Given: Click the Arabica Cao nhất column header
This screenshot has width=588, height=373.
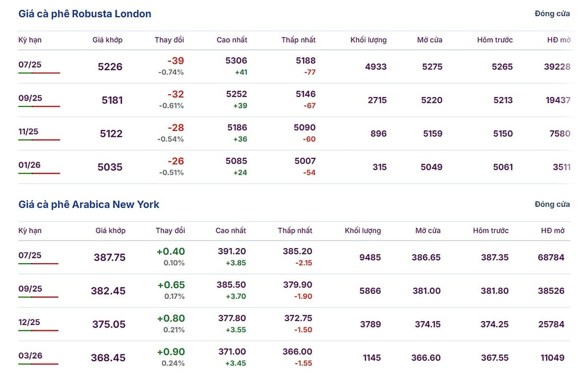Looking at the screenshot, I should point(231,230).
